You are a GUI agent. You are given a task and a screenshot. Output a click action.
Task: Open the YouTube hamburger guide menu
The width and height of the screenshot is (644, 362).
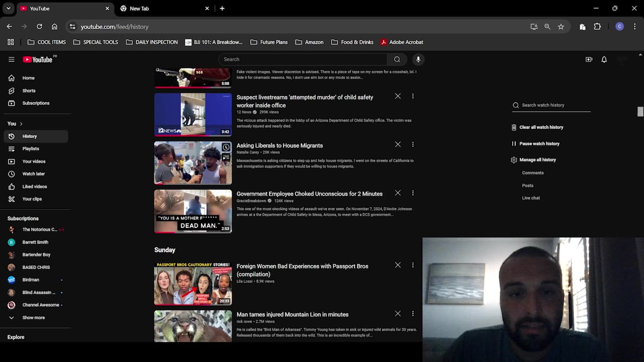(x=11, y=59)
